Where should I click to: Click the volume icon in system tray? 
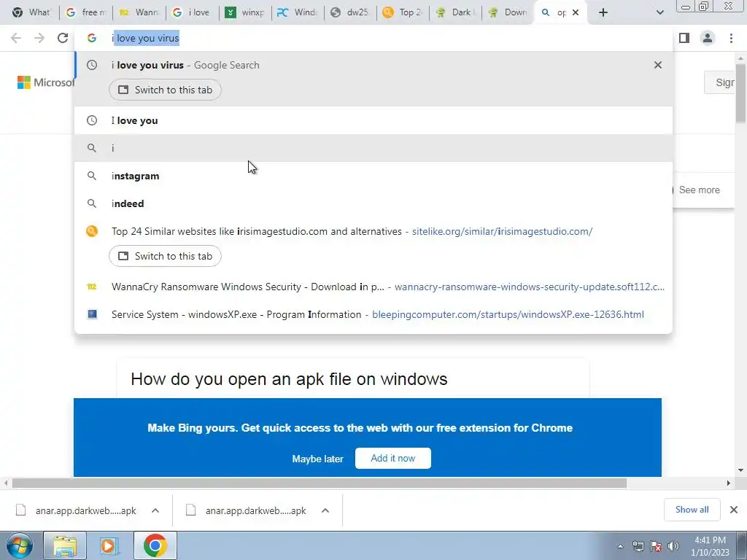(x=673, y=546)
